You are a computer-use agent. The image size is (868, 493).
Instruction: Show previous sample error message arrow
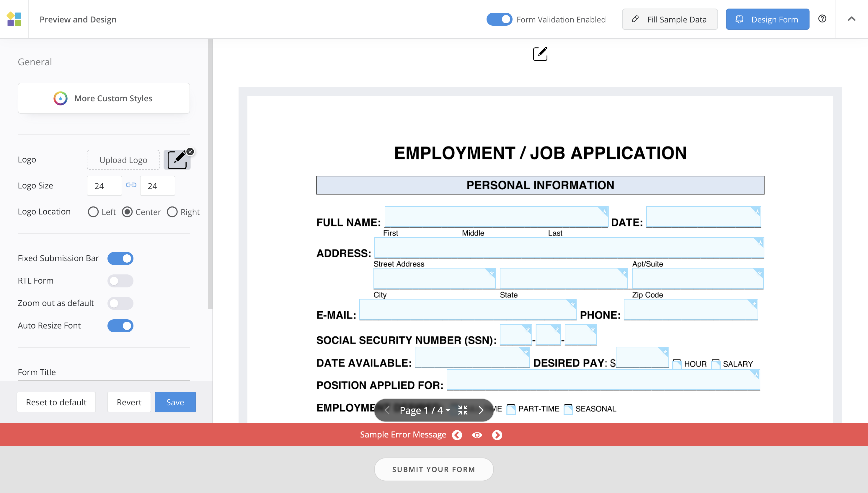[457, 435]
